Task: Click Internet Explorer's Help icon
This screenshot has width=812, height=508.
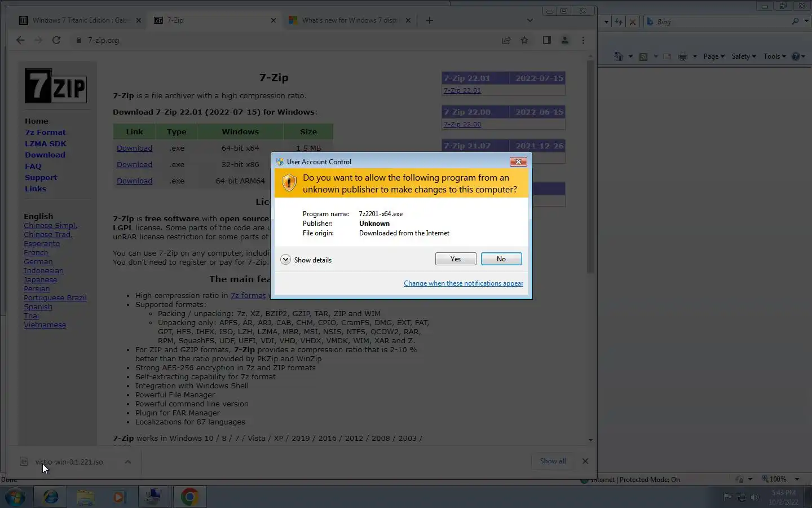Action: [x=796, y=56]
